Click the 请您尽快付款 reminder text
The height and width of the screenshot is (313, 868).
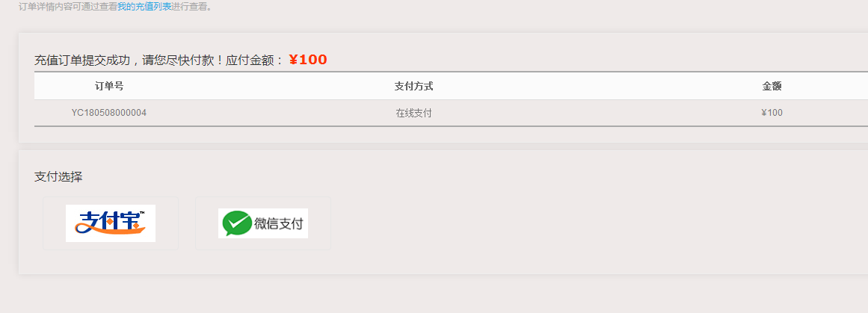(x=180, y=61)
